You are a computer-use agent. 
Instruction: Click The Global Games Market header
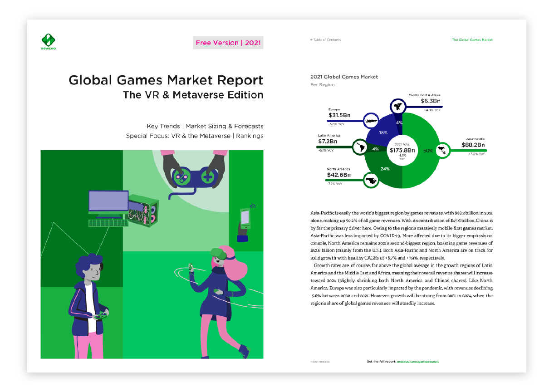(x=472, y=40)
